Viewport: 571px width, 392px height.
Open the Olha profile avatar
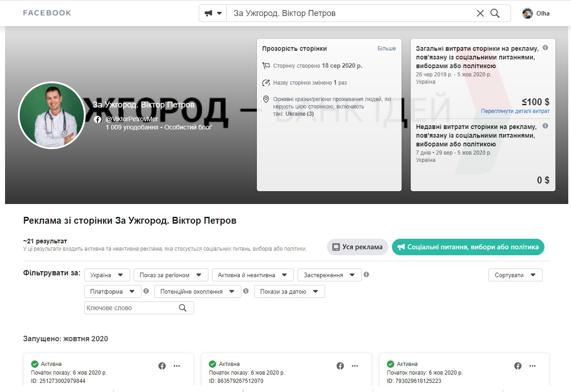tap(527, 13)
